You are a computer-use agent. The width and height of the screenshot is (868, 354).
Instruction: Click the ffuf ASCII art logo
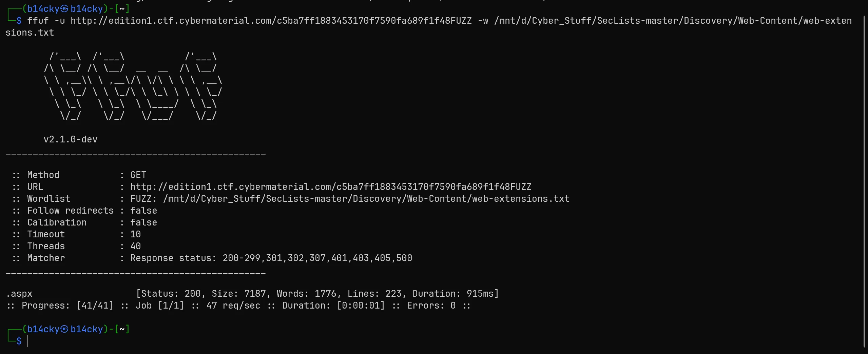133,86
